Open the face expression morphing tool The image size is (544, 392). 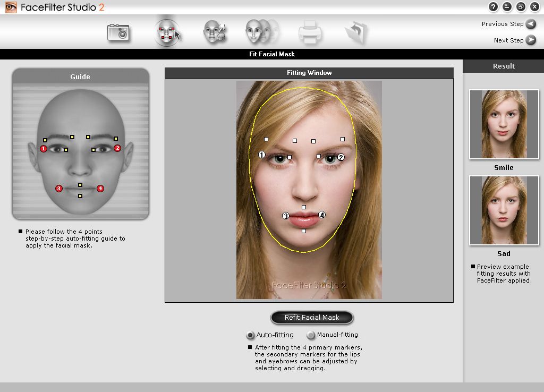262,32
